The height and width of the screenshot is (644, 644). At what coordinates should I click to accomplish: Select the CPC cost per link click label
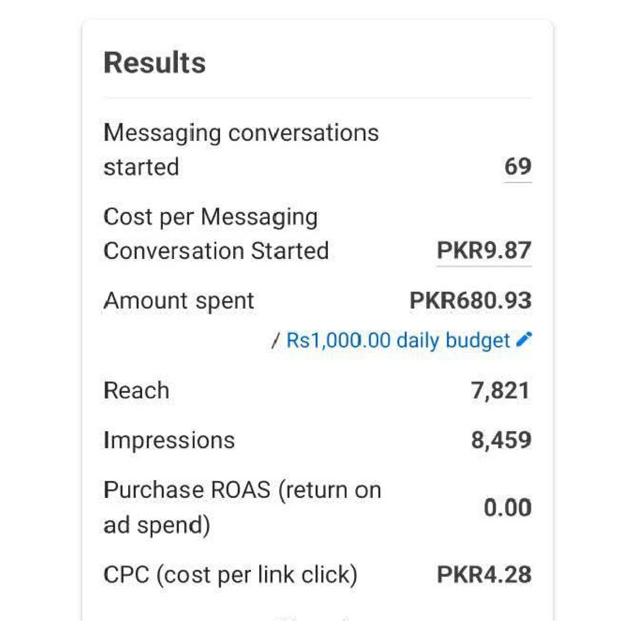230,575
